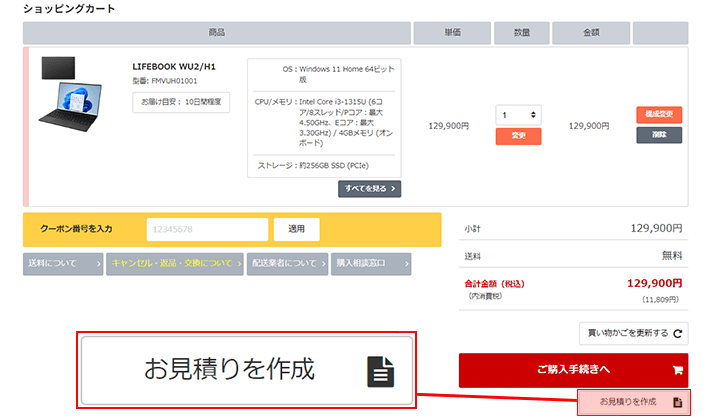The width and height of the screenshot is (717, 419).
Task: Click the 商品 column header
Action: [x=217, y=32]
